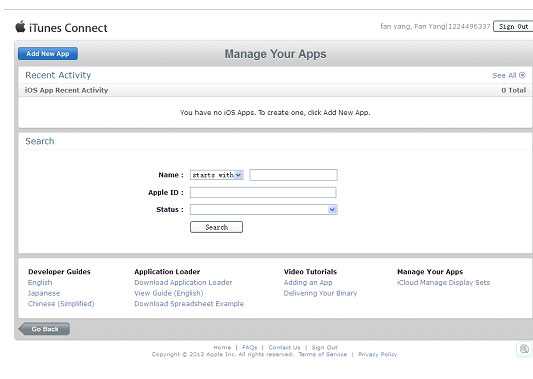Open Privacy Policy link
Image resolution: width=533 pixels, height=379 pixels.
pos(378,354)
